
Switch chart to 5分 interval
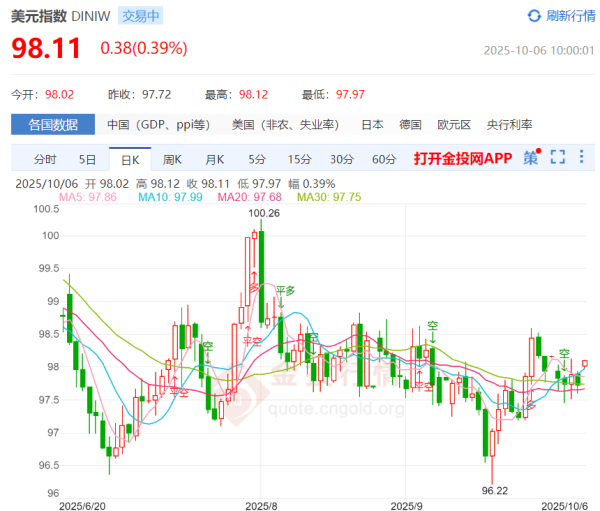[x=257, y=159]
